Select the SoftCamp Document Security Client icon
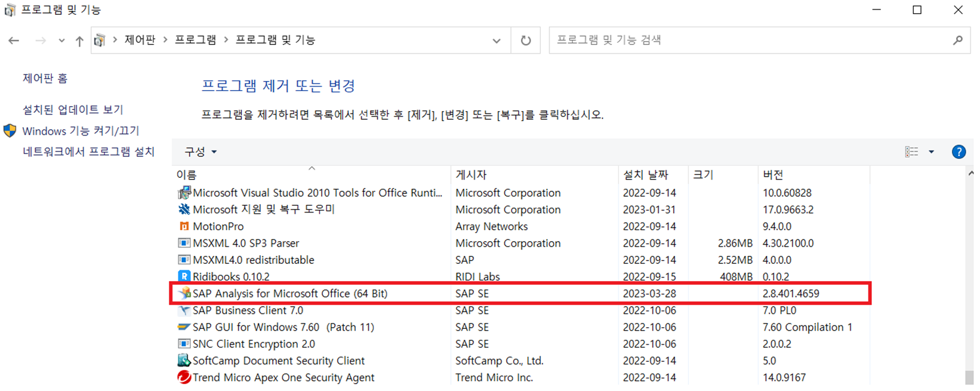This screenshot has height=391, width=980. click(x=184, y=361)
